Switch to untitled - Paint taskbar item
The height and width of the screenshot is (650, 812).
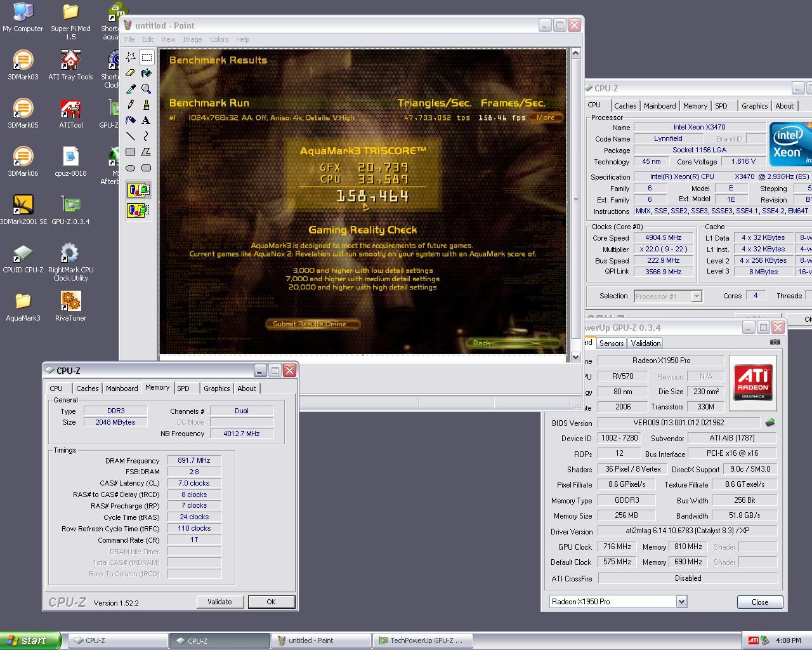[321, 640]
